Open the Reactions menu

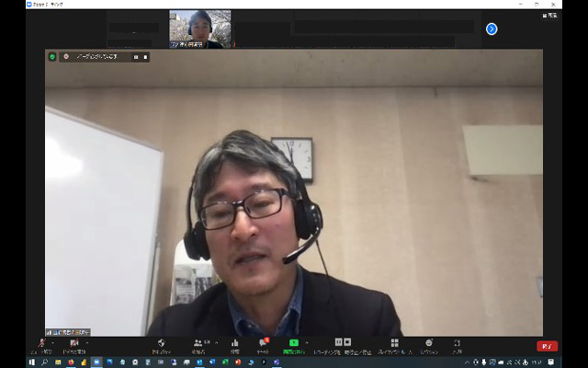click(x=429, y=343)
